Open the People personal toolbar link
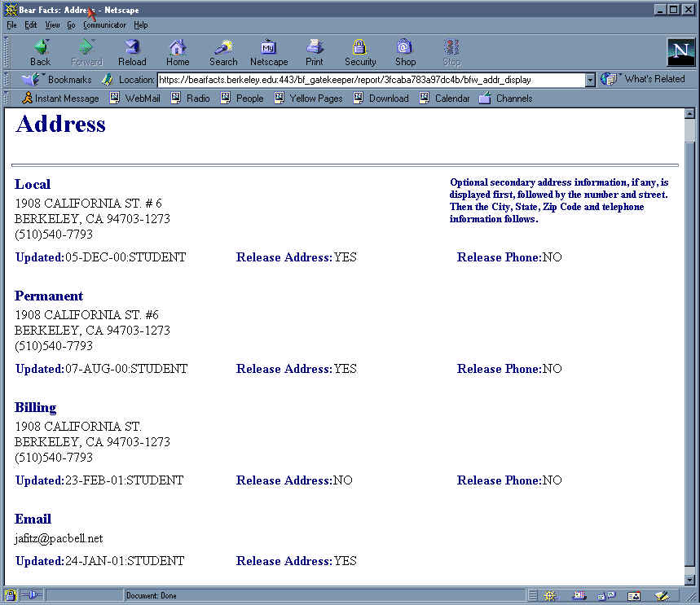700x605 pixels. click(x=242, y=99)
